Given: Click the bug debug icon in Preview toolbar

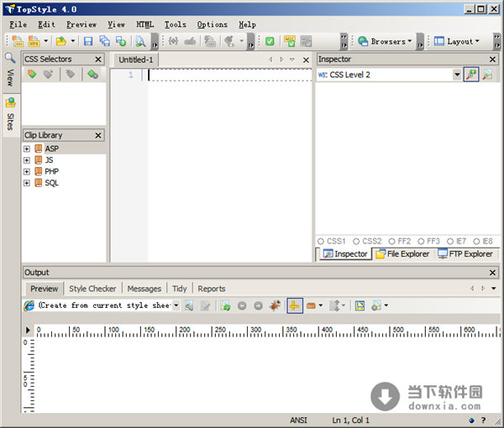Looking at the screenshot, I should [276, 305].
